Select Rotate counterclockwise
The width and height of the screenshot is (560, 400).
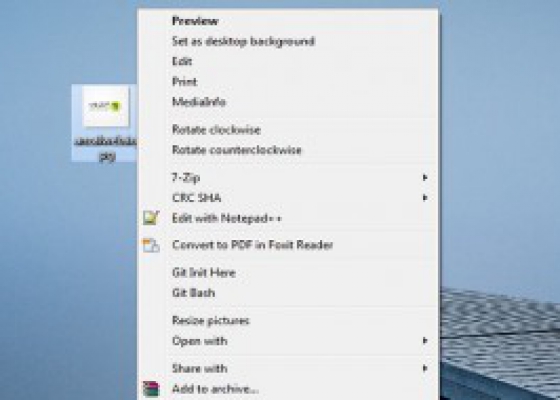[x=237, y=150]
